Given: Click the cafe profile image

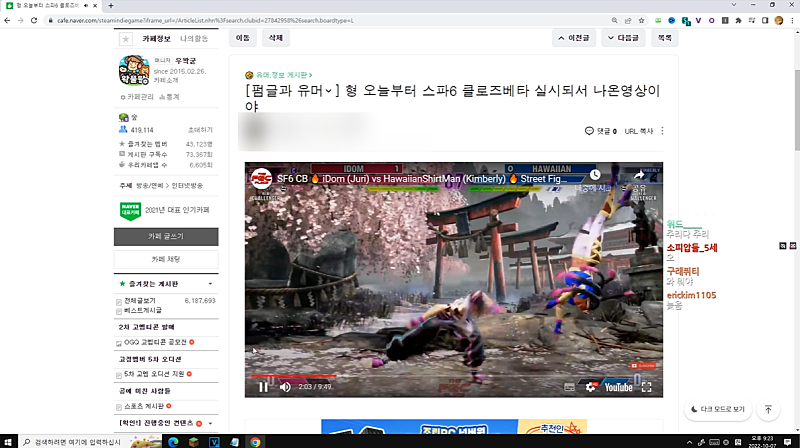Looking at the screenshot, I should (x=134, y=70).
